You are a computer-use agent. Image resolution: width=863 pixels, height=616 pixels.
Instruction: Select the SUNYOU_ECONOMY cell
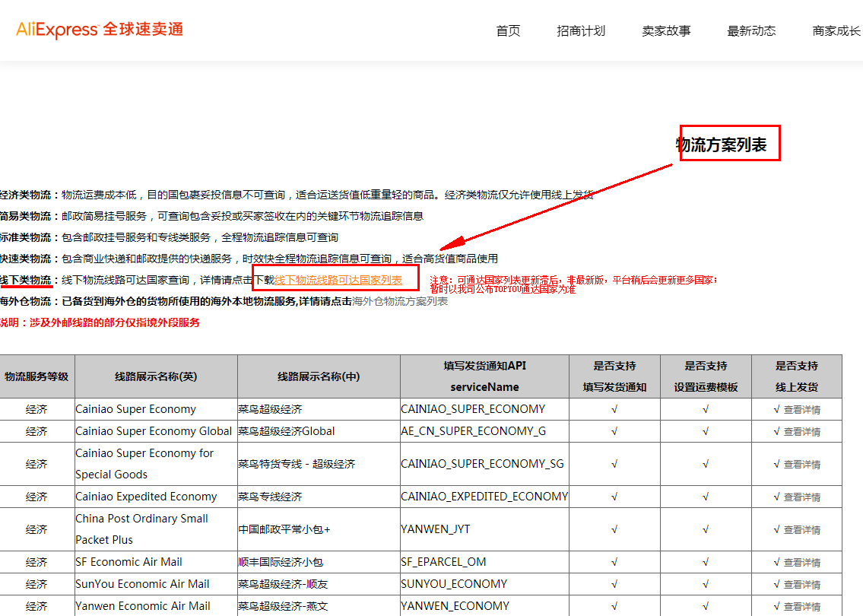[485, 583]
